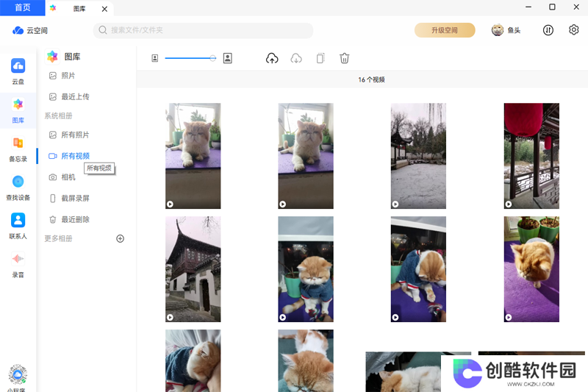
Task: Close the 图库 tab
Action: (x=104, y=9)
